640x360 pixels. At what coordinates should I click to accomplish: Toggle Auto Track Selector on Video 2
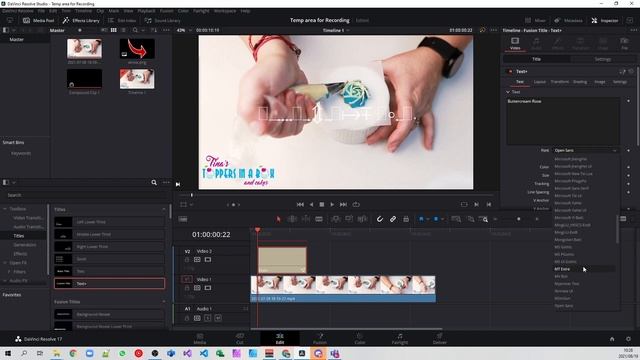click(x=197, y=260)
